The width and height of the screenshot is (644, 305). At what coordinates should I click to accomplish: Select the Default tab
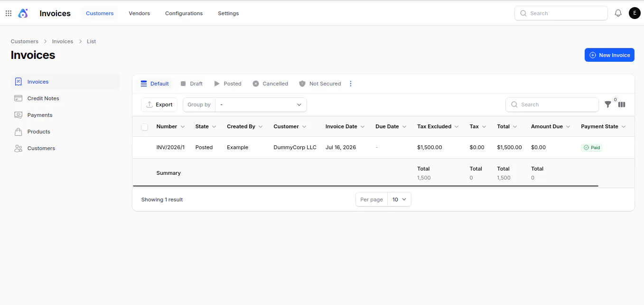tap(155, 84)
